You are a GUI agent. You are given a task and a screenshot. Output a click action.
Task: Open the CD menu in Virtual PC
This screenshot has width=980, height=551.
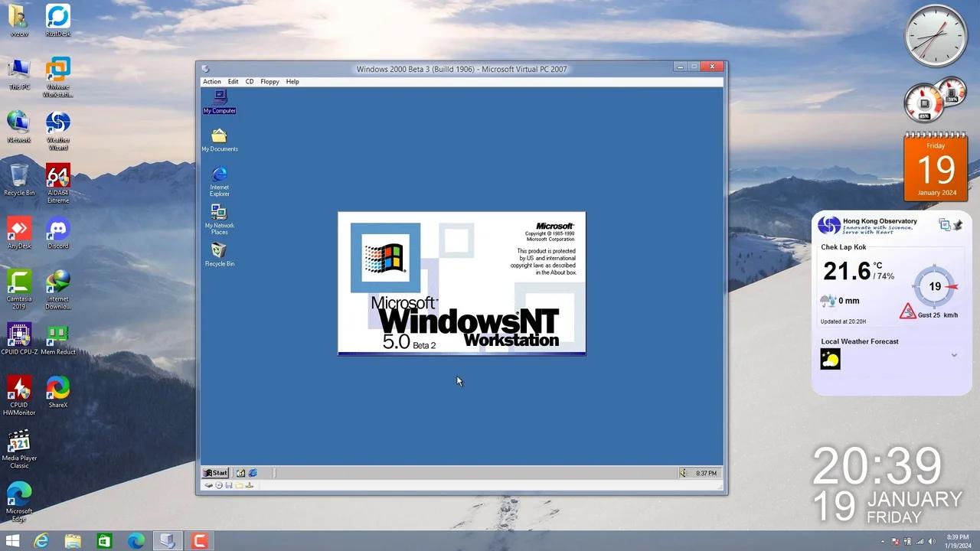[x=250, y=81]
